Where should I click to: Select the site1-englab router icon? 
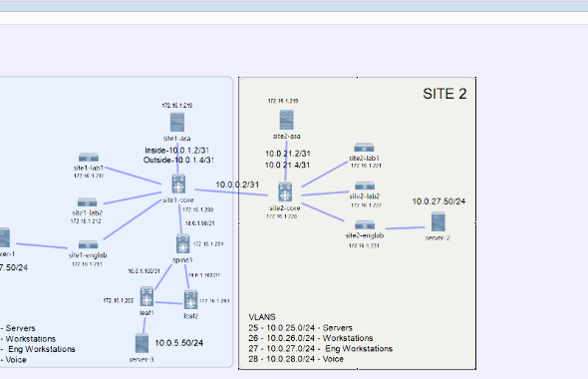click(x=88, y=245)
